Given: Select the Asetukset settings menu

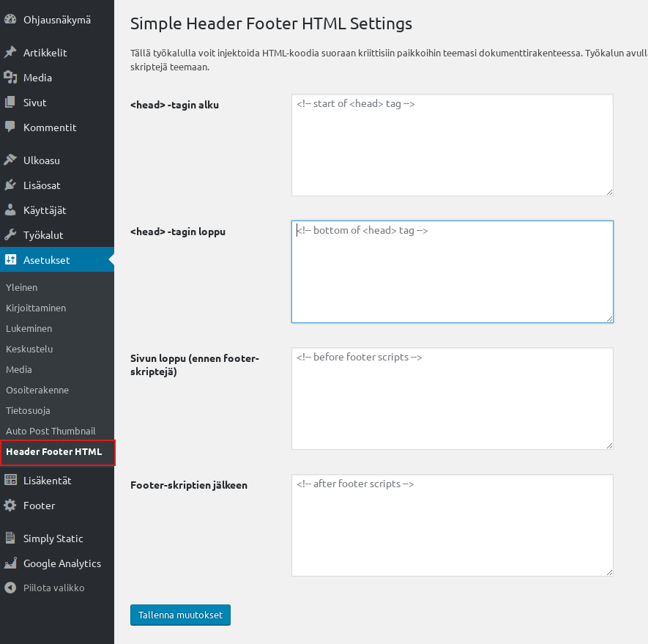Looking at the screenshot, I should (x=57, y=259).
